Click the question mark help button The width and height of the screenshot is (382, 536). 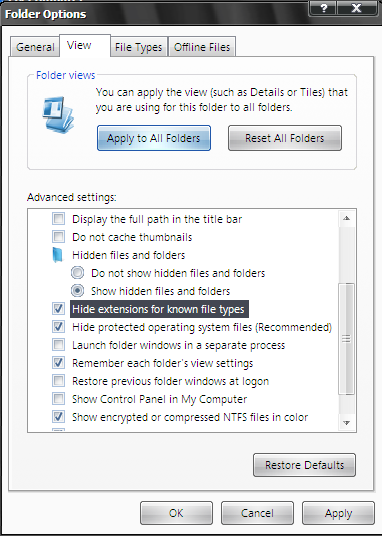point(323,8)
